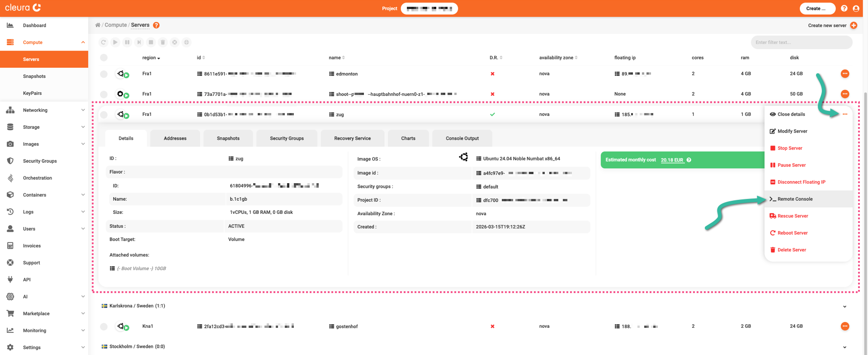This screenshot has height=355, width=868.
Task: Click the help icon beside the estimated monthly cost
Action: tap(689, 160)
